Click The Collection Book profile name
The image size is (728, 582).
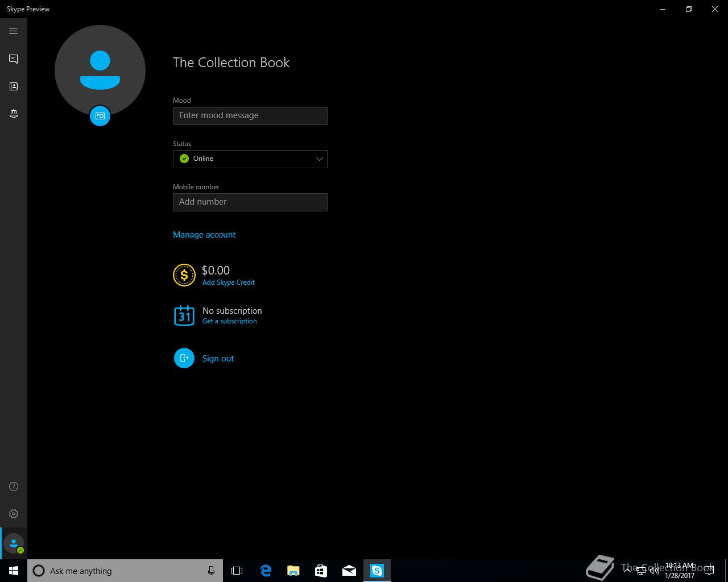[x=231, y=63]
